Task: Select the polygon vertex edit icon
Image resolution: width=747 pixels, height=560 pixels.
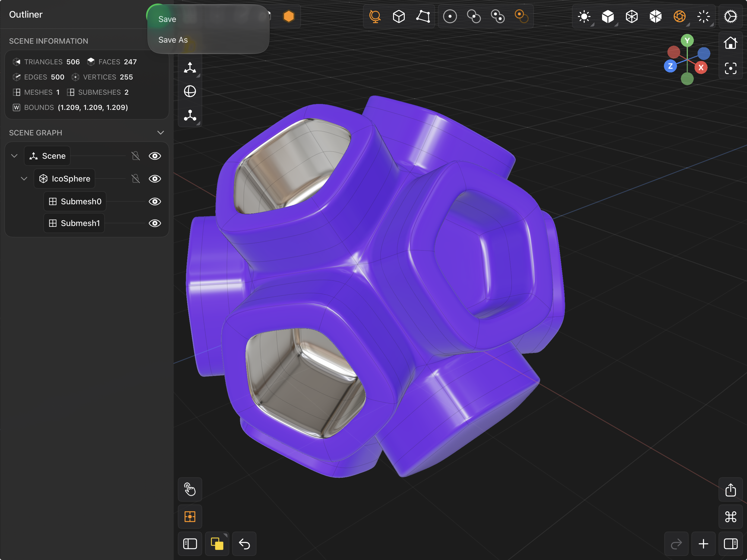Action: tap(423, 16)
